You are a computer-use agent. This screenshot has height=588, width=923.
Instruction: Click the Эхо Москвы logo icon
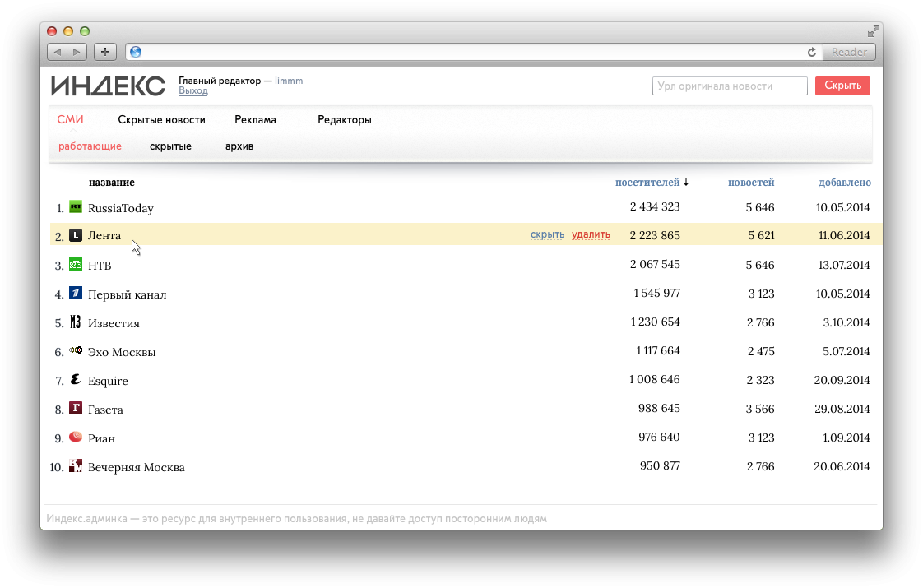[76, 350]
